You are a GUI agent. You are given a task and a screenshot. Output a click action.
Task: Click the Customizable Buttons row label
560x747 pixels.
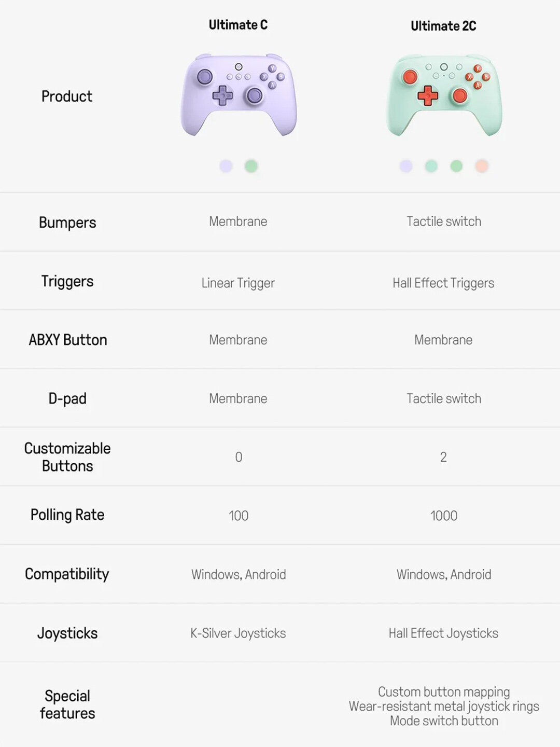pyautogui.click(x=67, y=457)
